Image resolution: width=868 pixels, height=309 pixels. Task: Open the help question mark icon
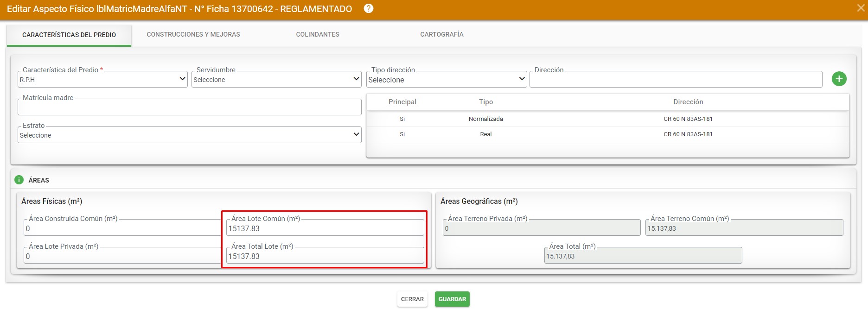tap(369, 9)
